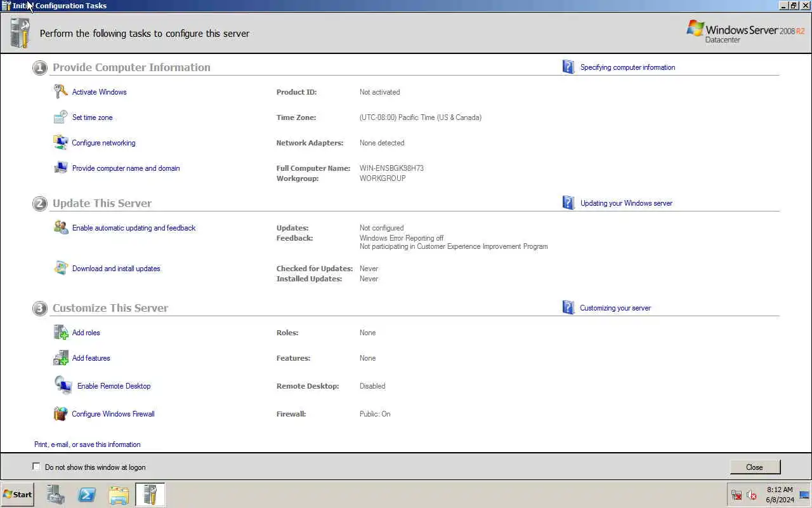This screenshot has width=812, height=508.
Task: Click the 'Provide Computer Information' section heading
Action: pyautogui.click(x=131, y=67)
